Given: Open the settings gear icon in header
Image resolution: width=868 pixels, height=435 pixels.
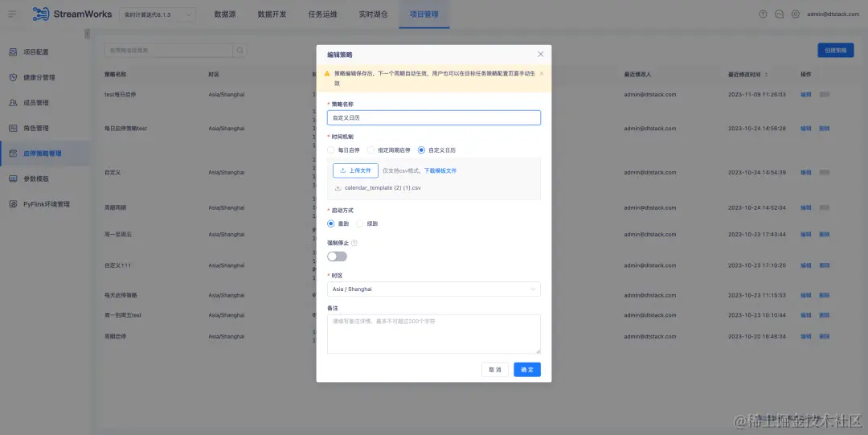Looking at the screenshot, I should tap(796, 14).
